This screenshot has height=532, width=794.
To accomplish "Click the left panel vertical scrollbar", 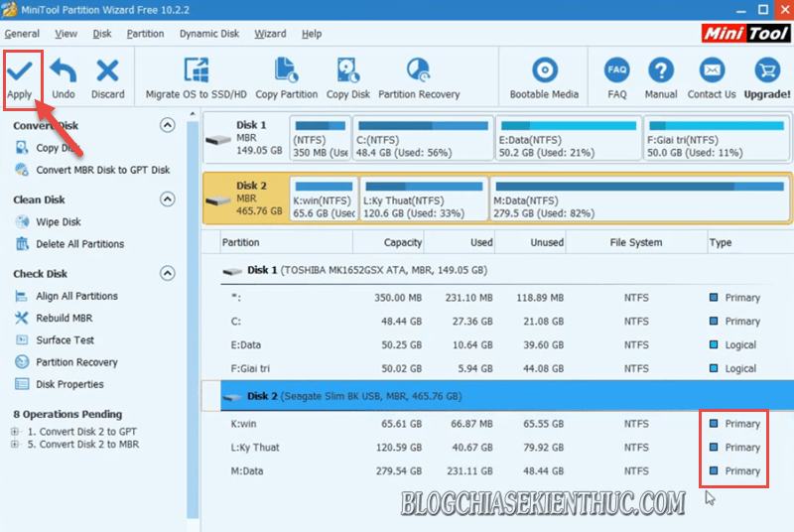I will coord(193,319).
